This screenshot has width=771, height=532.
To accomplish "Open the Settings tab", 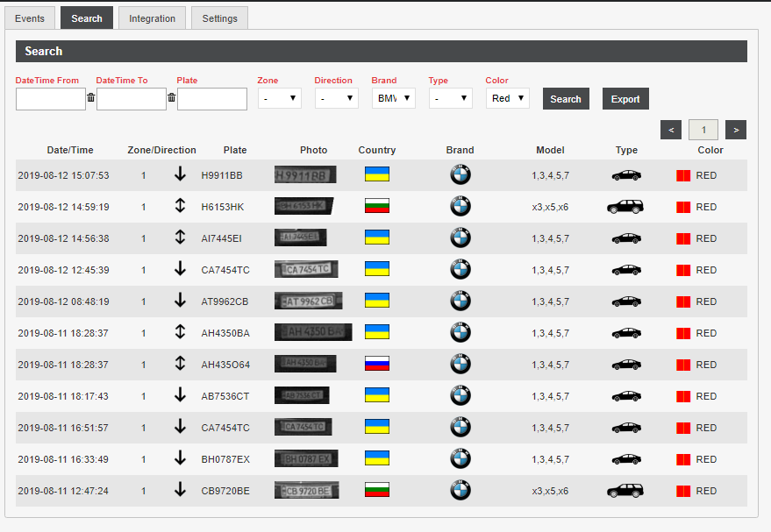I will pyautogui.click(x=220, y=18).
